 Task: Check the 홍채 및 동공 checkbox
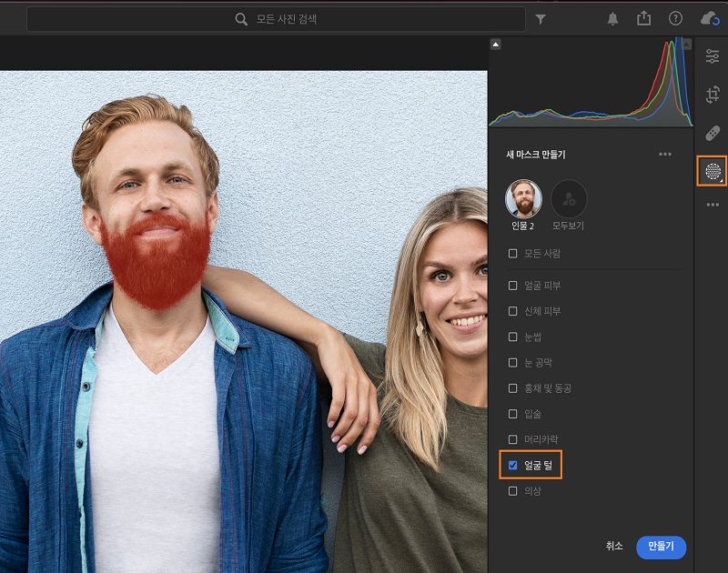pyautogui.click(x=512, y=387)
